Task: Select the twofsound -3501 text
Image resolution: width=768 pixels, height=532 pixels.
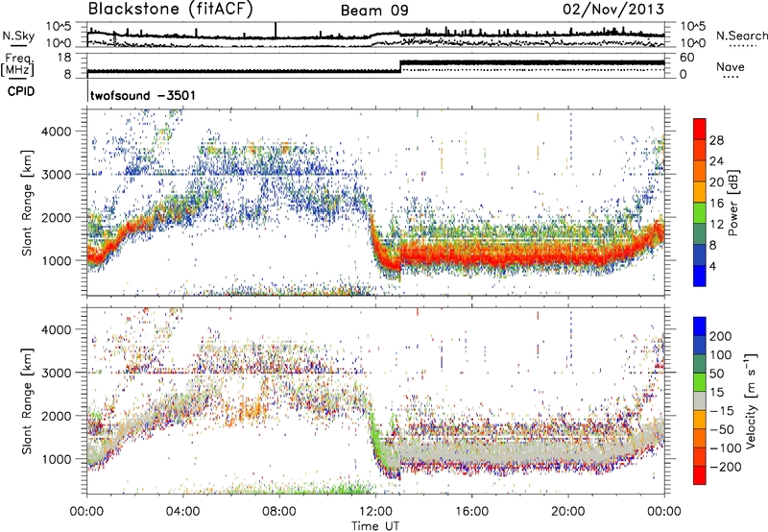Action: click(142, 95)
